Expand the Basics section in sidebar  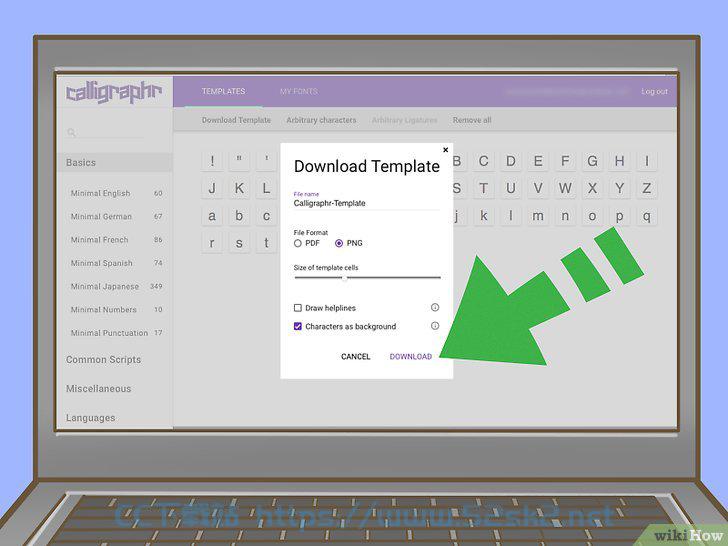115,162
